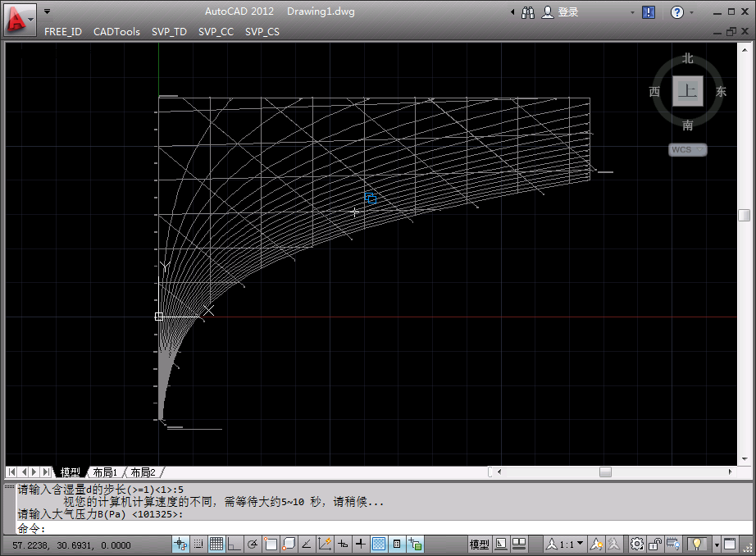Image resolution: width=756 pixels, height=556 pixels.
Task: Click the WCS button under the ViewCube
Action: (687, 150)
